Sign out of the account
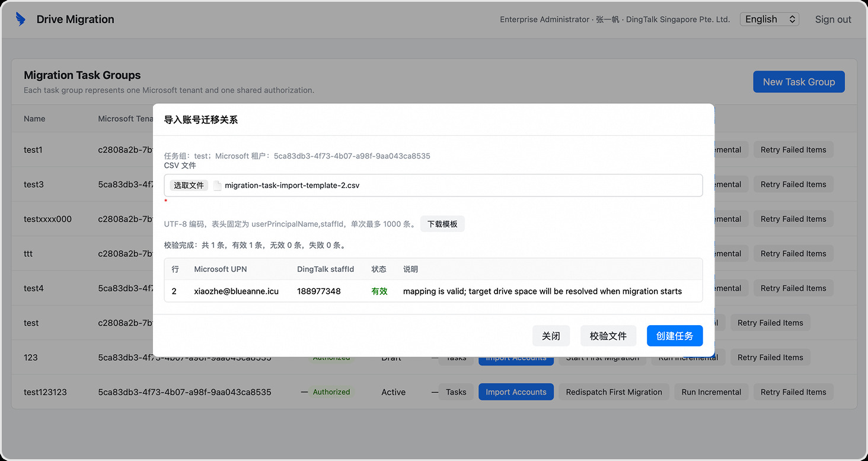868x461 pixels. (x=833, y=19)
